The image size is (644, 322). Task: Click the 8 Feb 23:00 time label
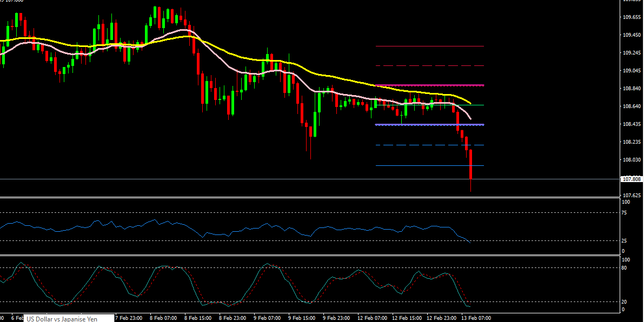coord(233,318)
